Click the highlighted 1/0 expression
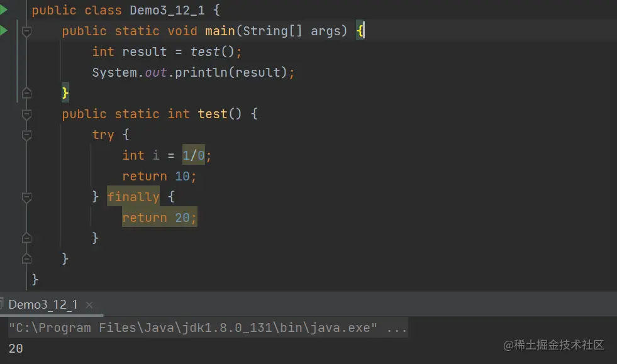Image resolution: width=617 pixels, height=364 pixels. click(x=193, y=155)
